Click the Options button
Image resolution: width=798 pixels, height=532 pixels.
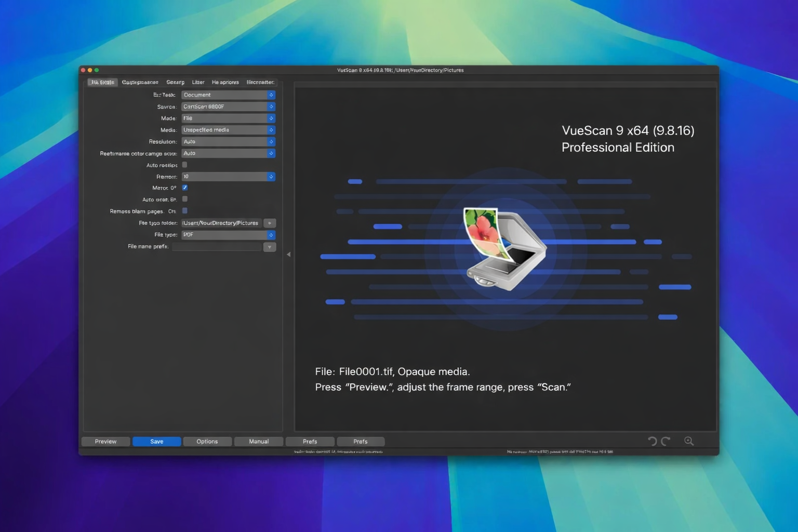click(207, 442)
